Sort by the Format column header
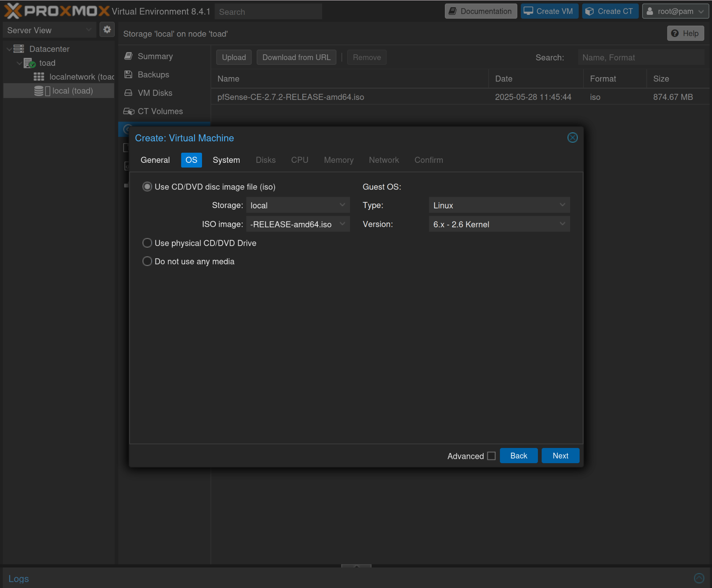The height and width of the screenshot is (588, 712). coord(615,79)
